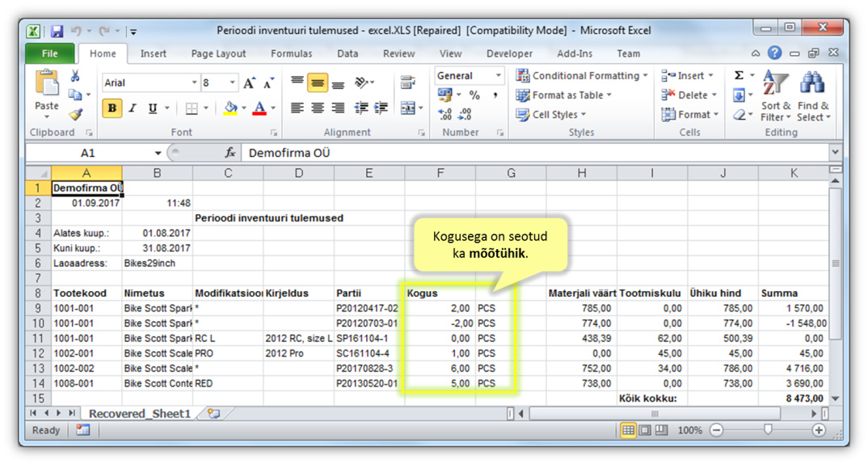This screenshot has height=465, width=868.
Task: Click Increase Decimal icon
Action: click(x=445, y=114)
